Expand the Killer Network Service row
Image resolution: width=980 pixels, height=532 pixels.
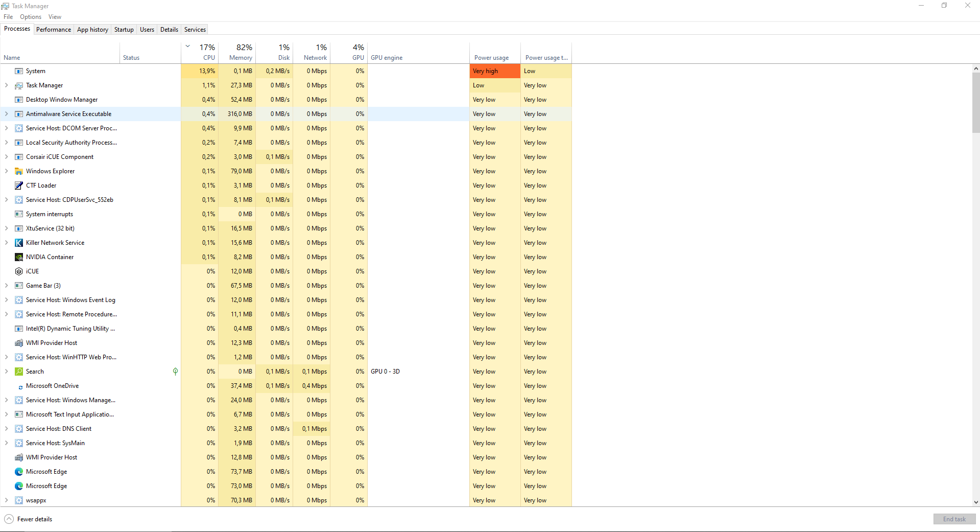[6, 243]
